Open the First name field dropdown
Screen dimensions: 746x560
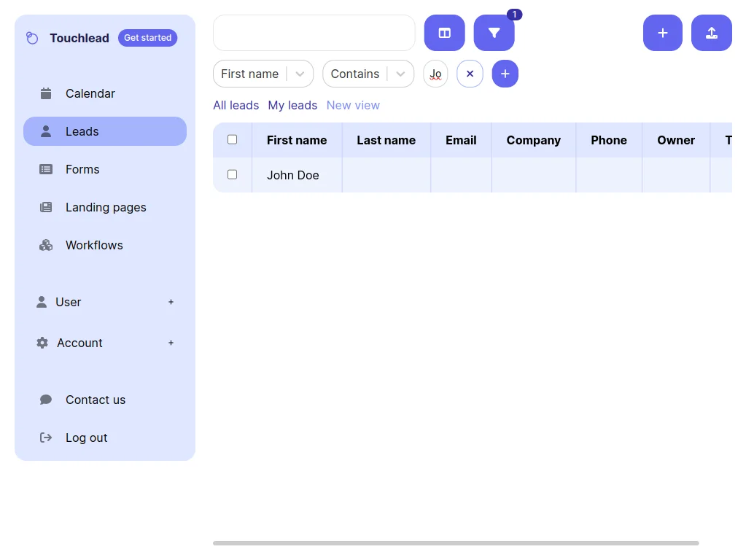pyautogui.click(x=299, y=74)
